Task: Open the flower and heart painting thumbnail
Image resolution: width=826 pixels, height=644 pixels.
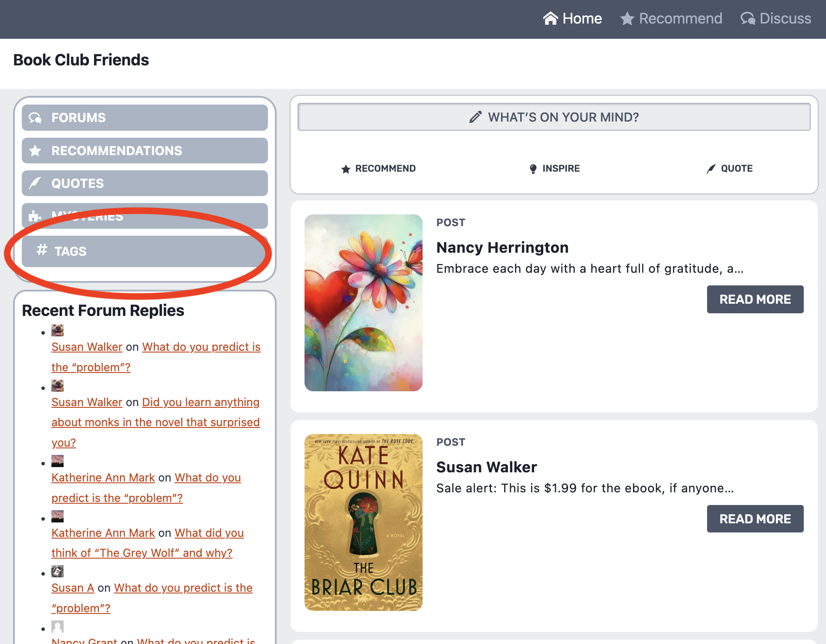Action: pos(363,303)
